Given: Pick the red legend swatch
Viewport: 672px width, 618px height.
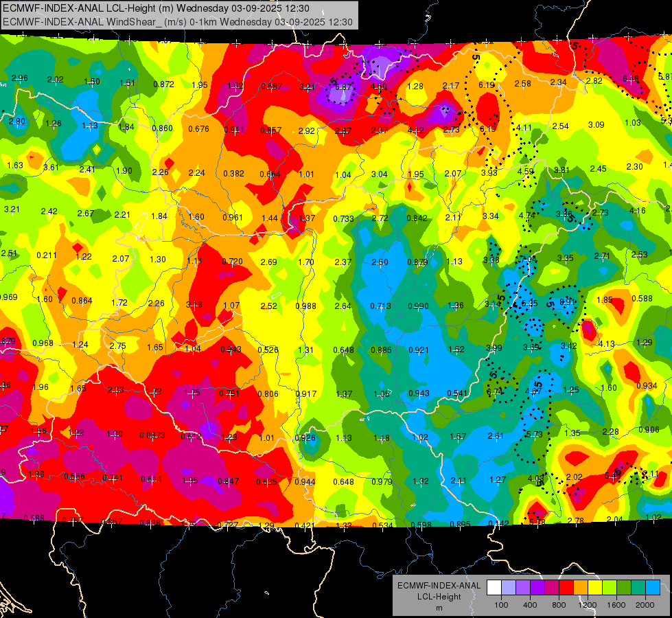Looking at the screenshot, I should click(566, 588).
